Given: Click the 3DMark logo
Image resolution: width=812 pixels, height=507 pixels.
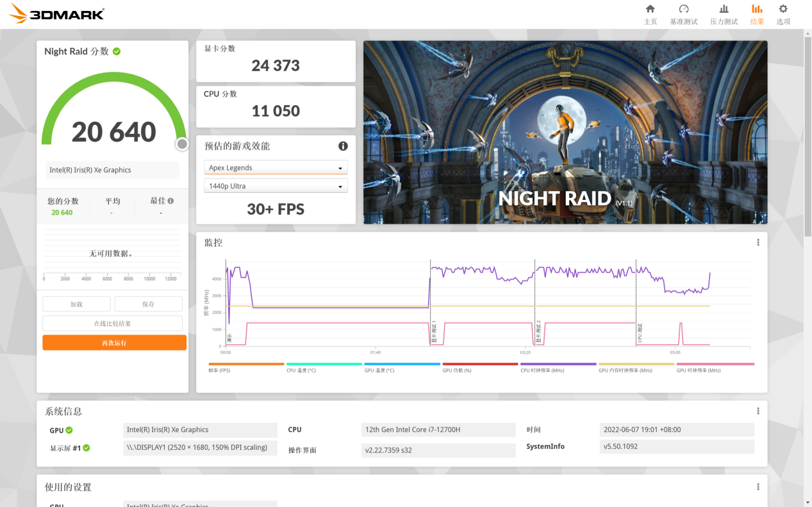Looking at the screenshot, I should coord(57,13).
